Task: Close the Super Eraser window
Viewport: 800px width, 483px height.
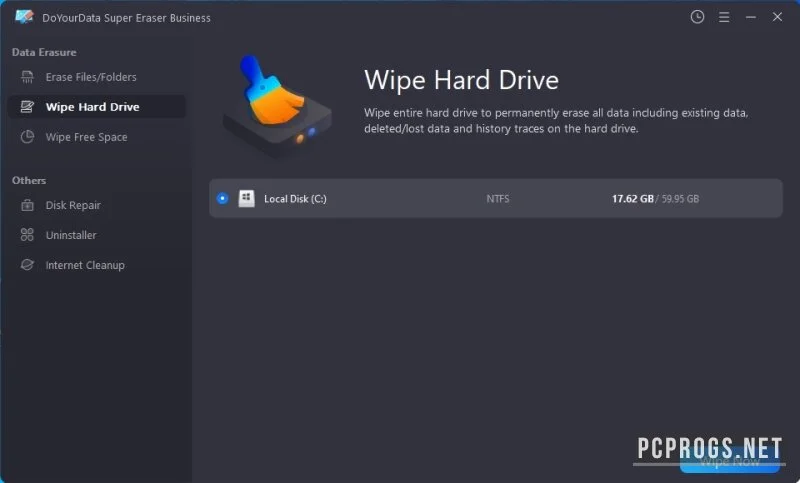Action: tap(777, 17)
